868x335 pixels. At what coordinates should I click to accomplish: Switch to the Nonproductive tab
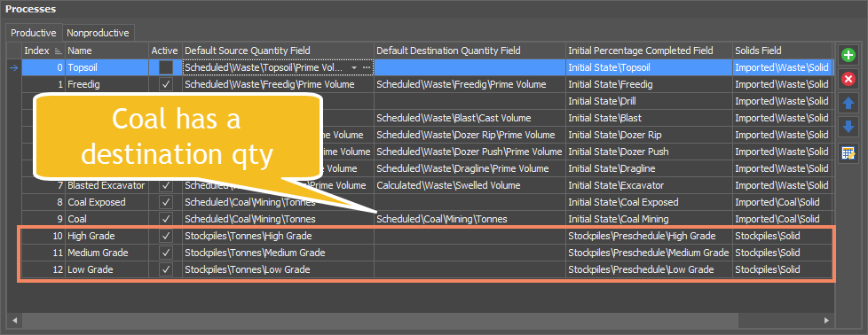click(98, 33)
